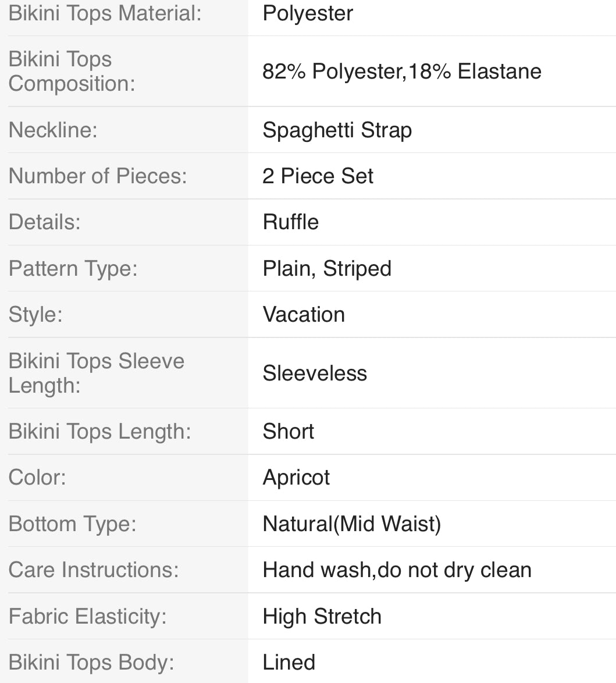Screen dimensions: 616x683
Task: Click the Neckline label
Action: coord(53,130)
